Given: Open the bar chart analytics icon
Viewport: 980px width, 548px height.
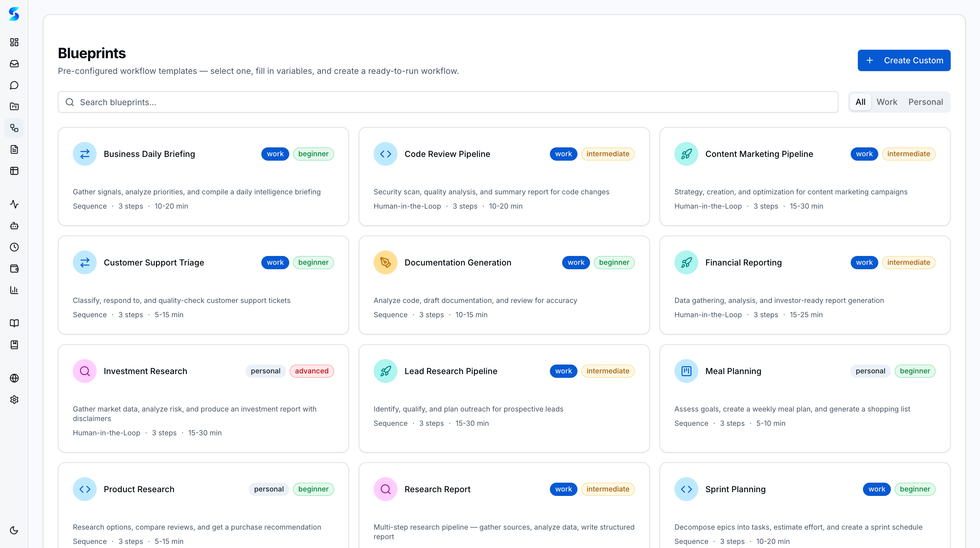Looking at the screenshot, I should 14,290.
